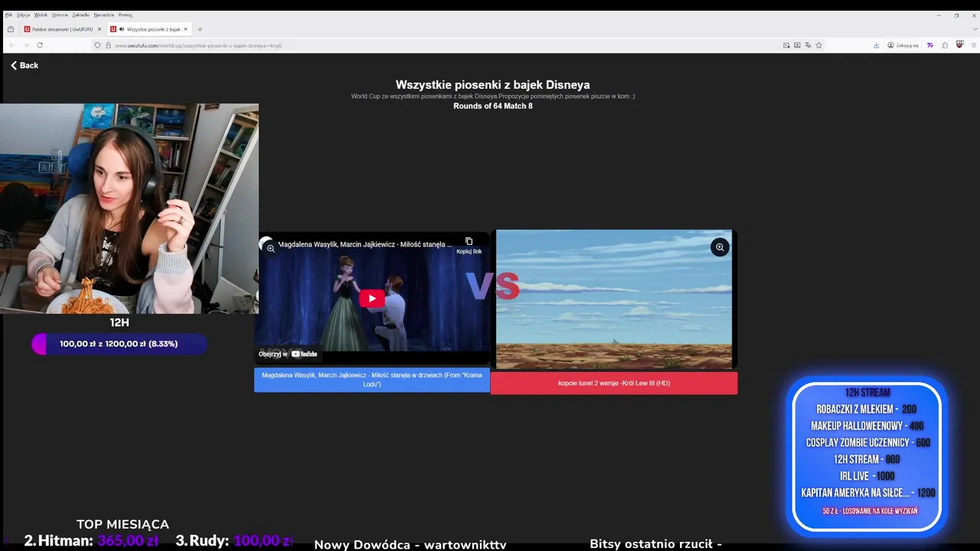980x551 pixels.
Task: Zoom the Król Lew image with magnifier icon
Action: 720,247
